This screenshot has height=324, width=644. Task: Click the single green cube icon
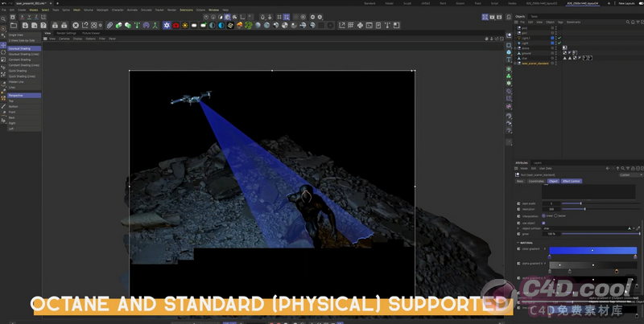[118, 26]
